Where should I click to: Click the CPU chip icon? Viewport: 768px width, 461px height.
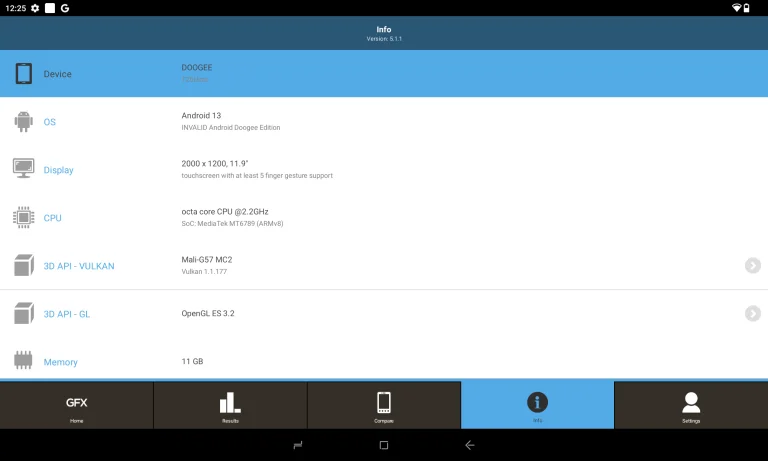tap(24, 217)
